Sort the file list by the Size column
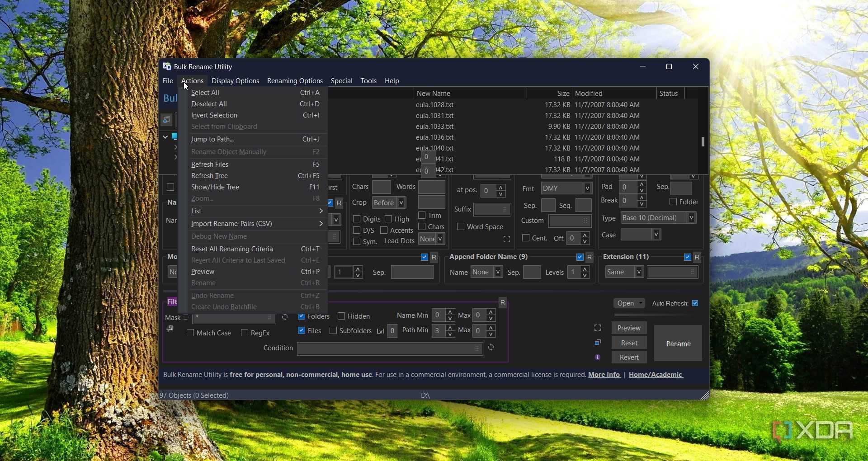 coord(549,93)
